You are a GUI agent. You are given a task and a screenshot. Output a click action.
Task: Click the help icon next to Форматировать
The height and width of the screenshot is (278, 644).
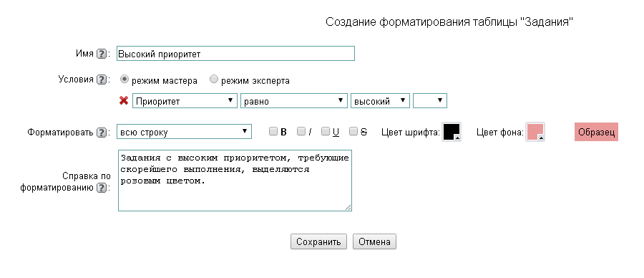pos(102,133)
